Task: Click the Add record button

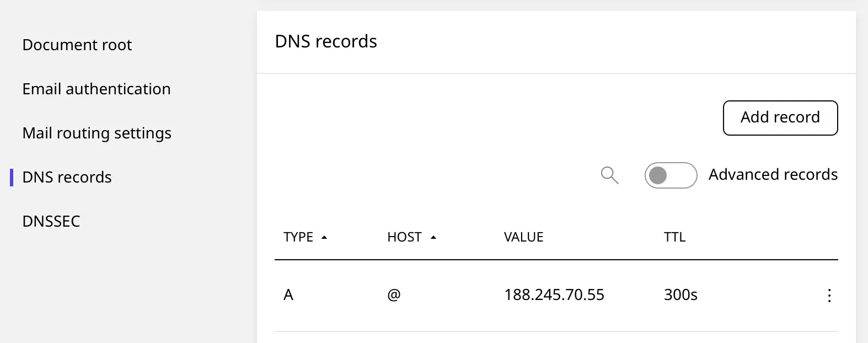Action: [780, 117]
